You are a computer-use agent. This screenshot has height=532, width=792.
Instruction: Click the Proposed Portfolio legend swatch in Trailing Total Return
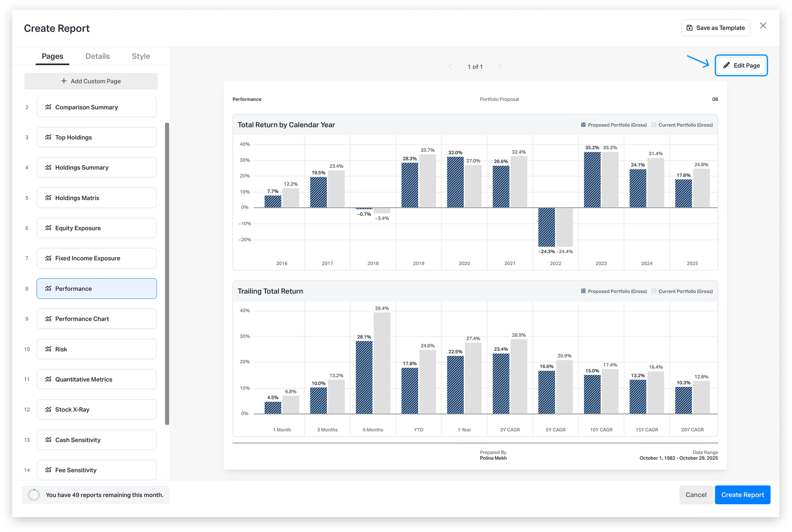point(583,291)
